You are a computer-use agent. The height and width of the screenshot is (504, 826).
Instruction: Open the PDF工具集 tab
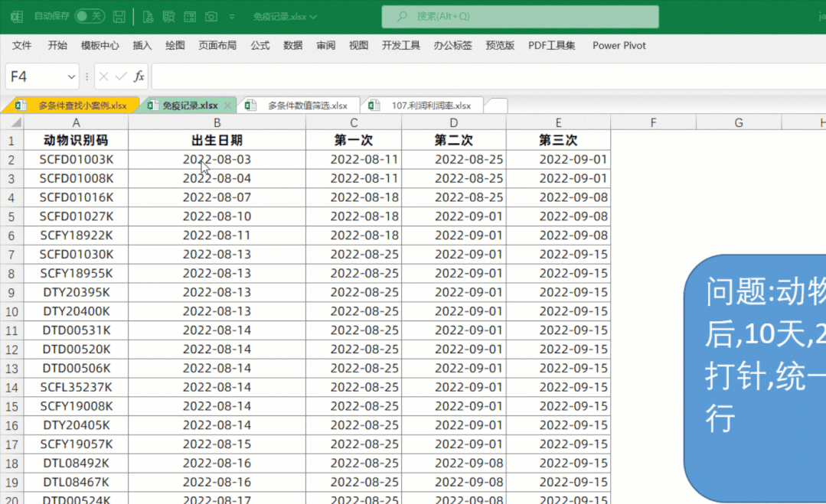(x=551, y=45)
